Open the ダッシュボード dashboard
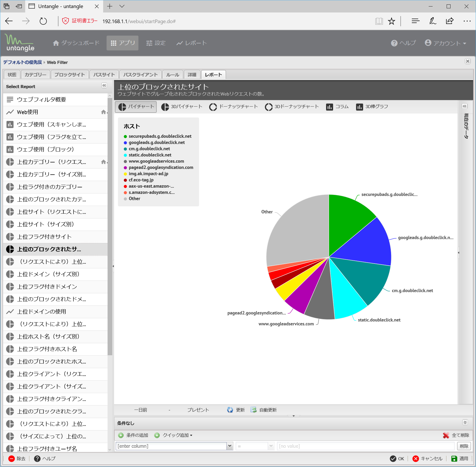 pos(76,43)
